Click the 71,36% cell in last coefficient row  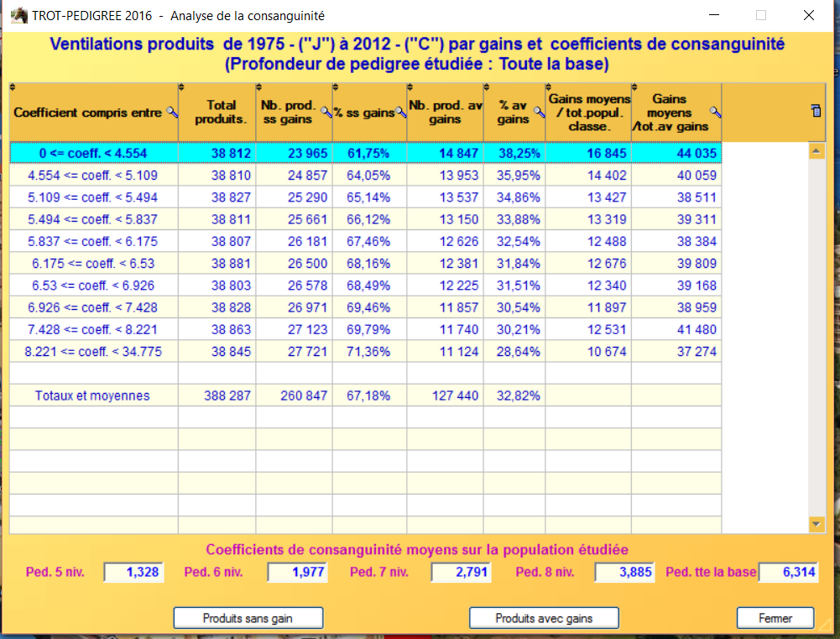click(x=369, y=351)
